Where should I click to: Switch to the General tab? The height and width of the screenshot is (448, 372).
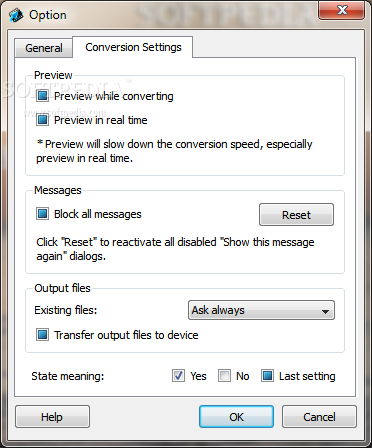[x=44, y=48]
